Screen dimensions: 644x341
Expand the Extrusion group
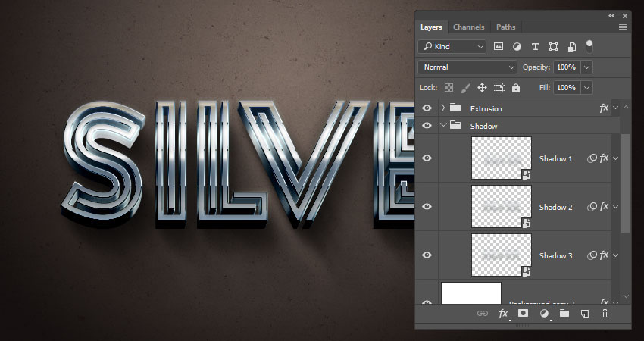pyautogui.click(x=442, y=108)
